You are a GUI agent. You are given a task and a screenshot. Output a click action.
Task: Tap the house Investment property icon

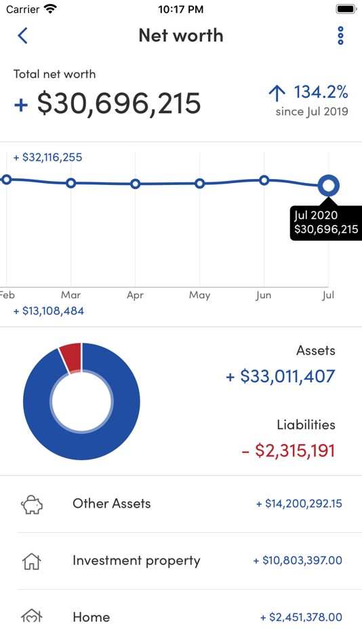coord(32,561)
